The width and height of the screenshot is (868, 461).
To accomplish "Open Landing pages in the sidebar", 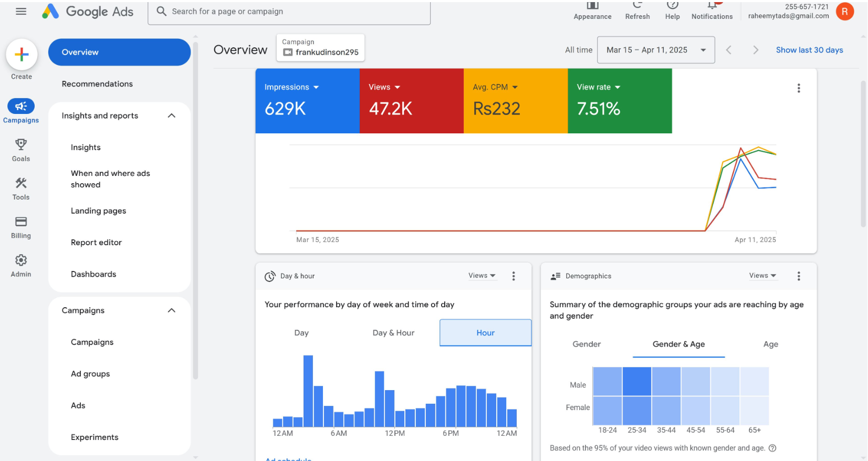I will tap(98, 211).
